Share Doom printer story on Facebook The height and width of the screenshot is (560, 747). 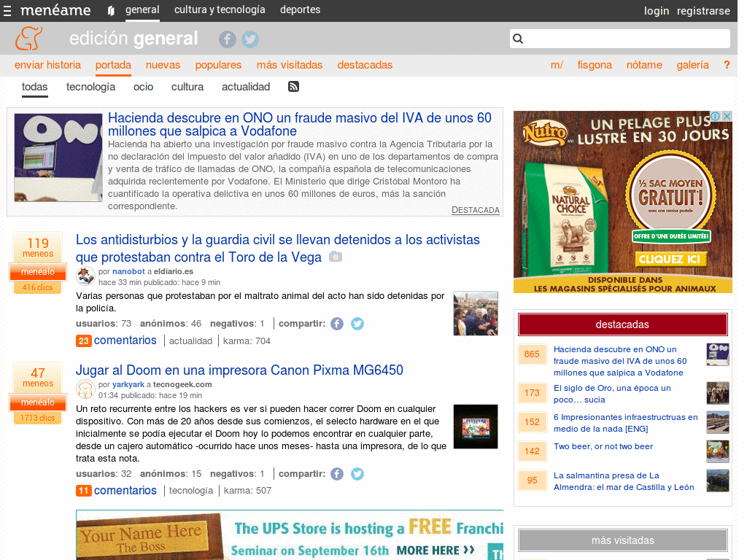tap(337, 474)
